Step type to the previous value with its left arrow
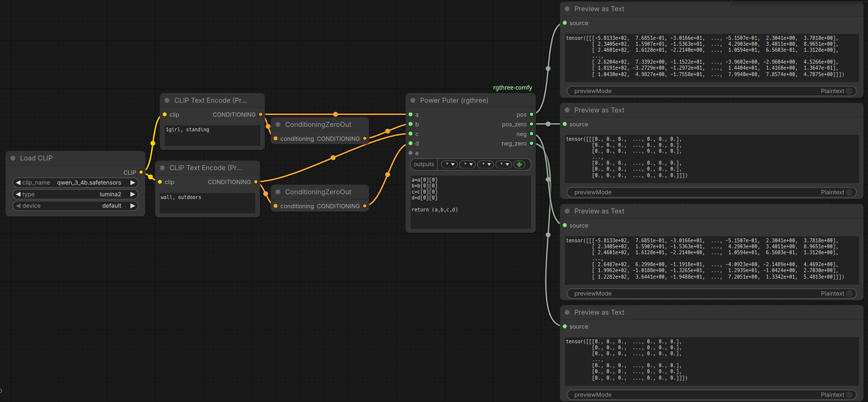This screenshot has height=402, width=868. [18, 195]
